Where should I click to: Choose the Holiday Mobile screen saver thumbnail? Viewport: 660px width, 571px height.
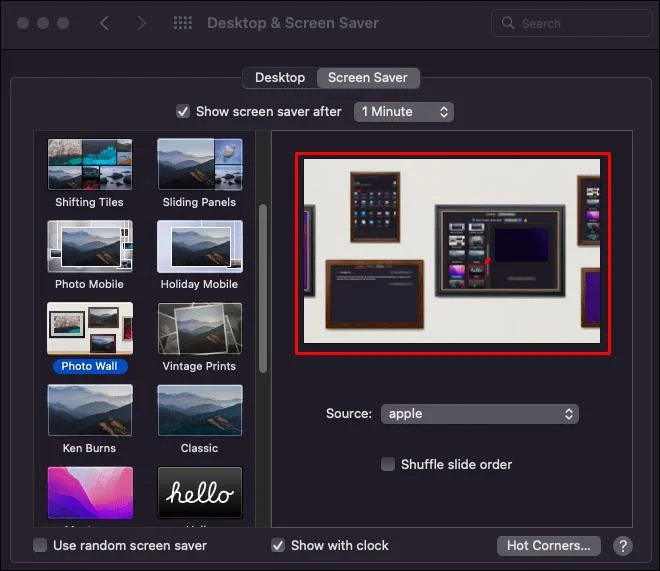coord(200,246)
